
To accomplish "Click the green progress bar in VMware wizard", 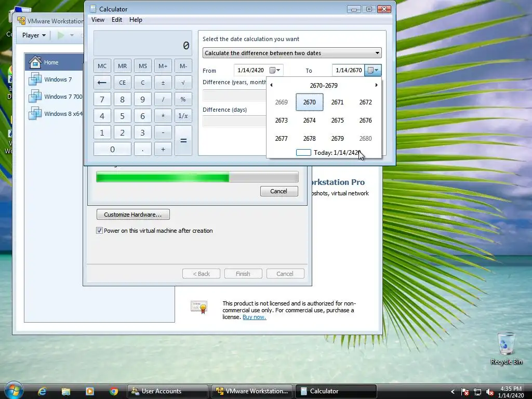I will tap(197, 177).
